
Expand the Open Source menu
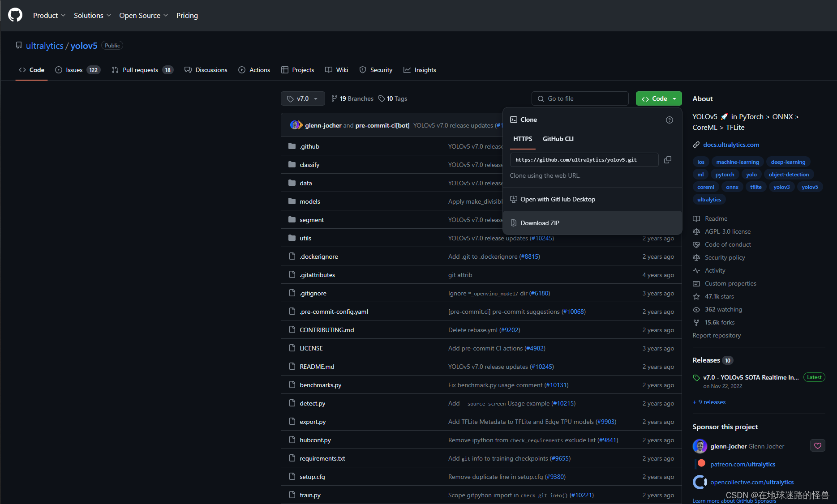[143, 15]
